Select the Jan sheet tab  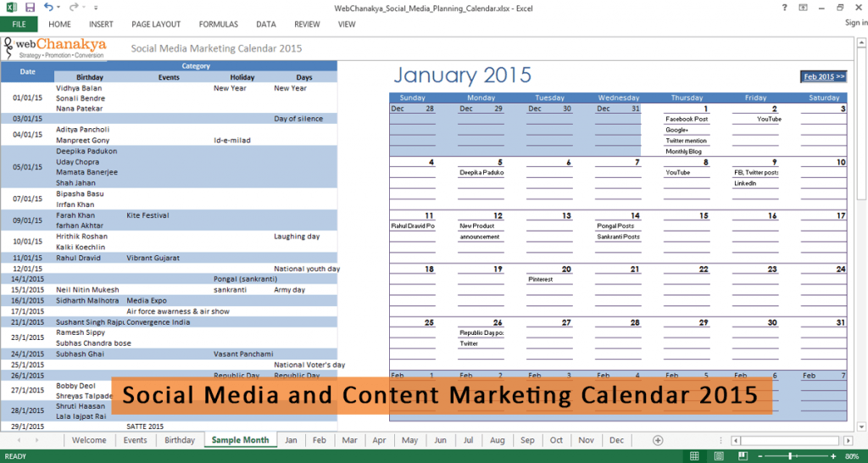pos(292,440)
